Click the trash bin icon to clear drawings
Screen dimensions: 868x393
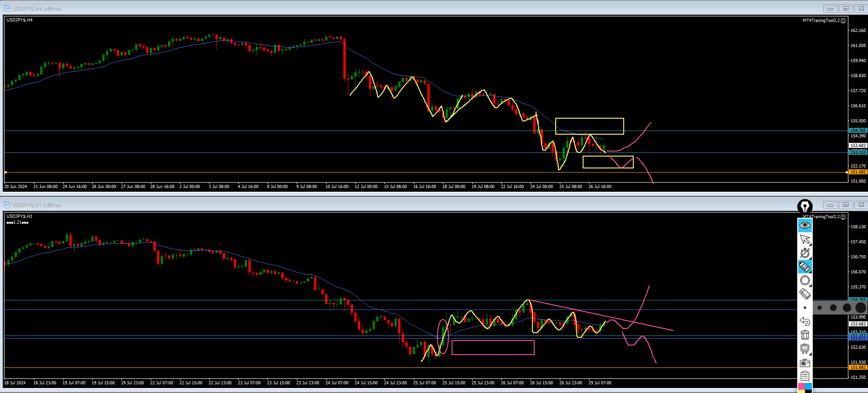(x=805, y=335)
